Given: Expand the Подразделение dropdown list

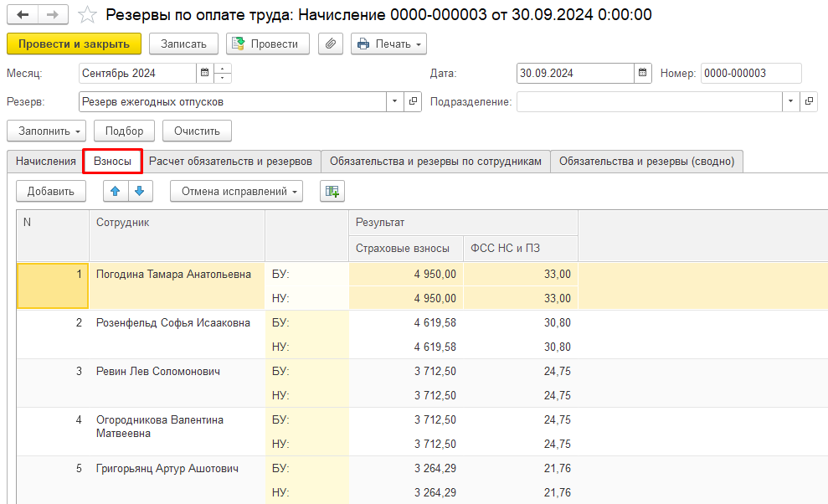Looking at the screenshot, I should 791,101.
